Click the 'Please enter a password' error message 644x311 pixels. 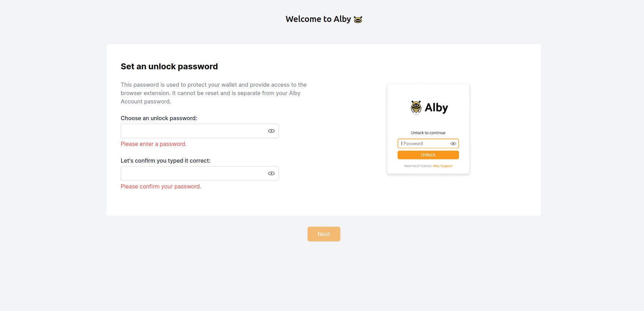pyautogui.click(x=153, y=144)
